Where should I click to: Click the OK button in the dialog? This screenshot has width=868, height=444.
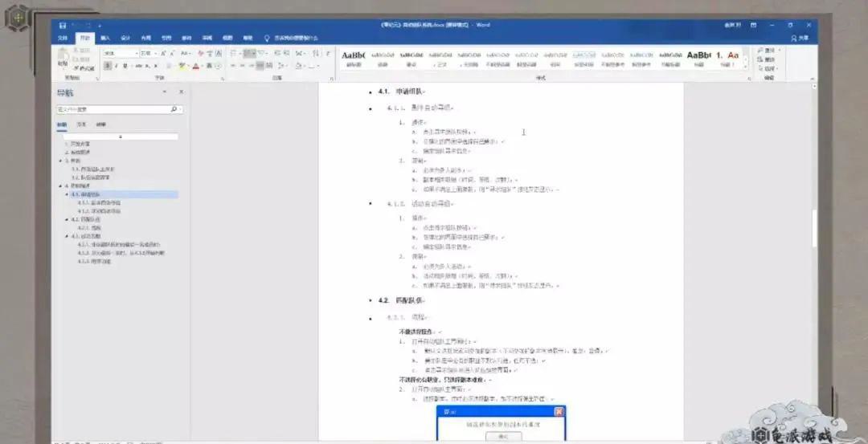click(502, 436)
